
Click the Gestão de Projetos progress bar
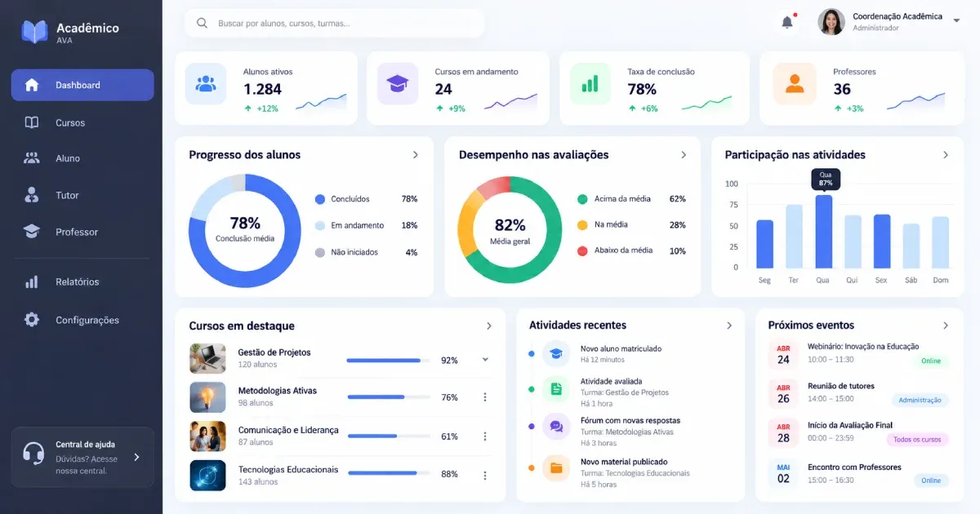pos(389,360)
